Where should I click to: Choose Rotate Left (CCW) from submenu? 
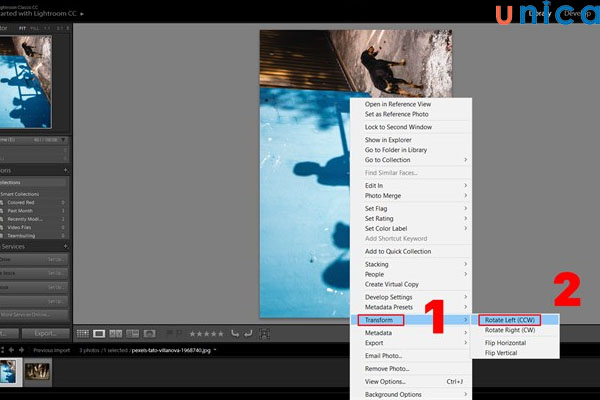(519, 318)
